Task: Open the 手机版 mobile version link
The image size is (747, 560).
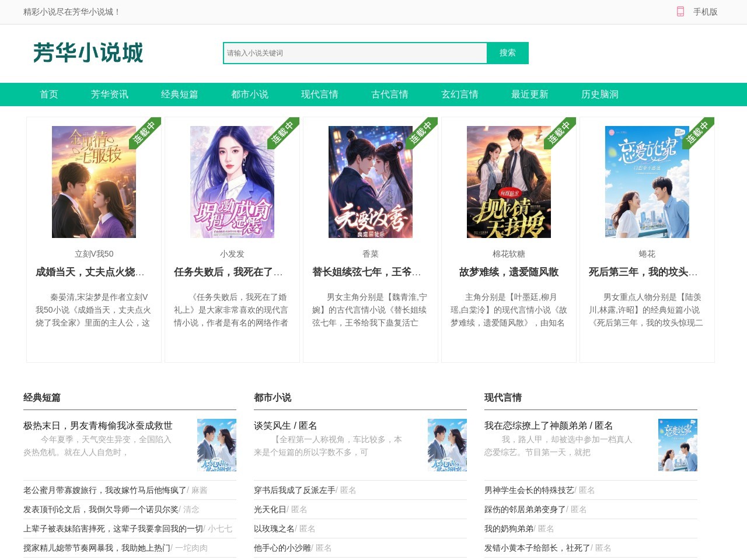Action: (x=705, y=12)
